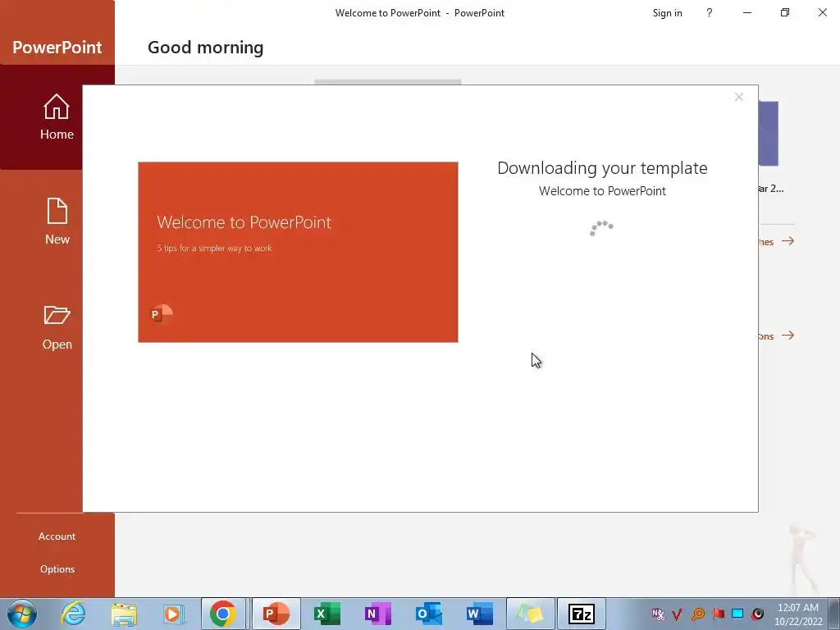Click the '5 tips for a simpler way to work' text

(214, 248)
